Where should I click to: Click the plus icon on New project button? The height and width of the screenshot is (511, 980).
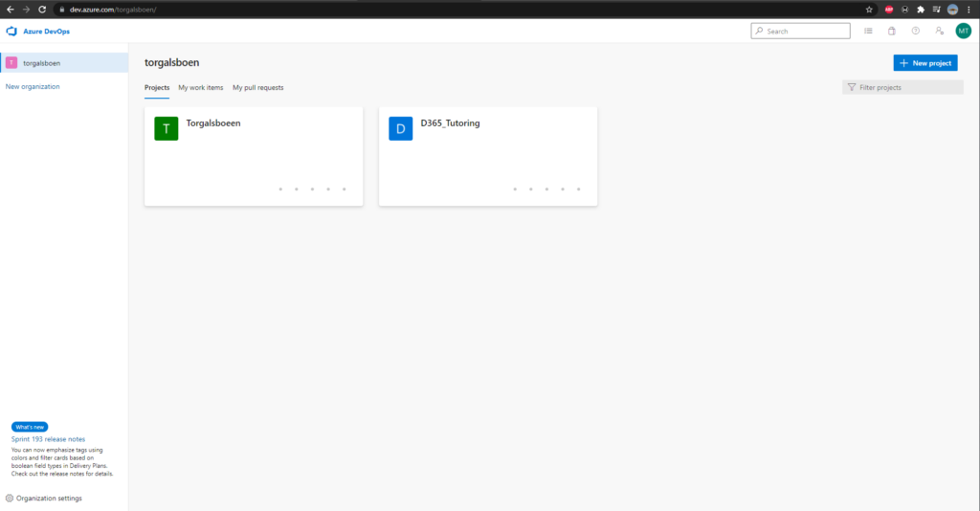coord(903,63)
